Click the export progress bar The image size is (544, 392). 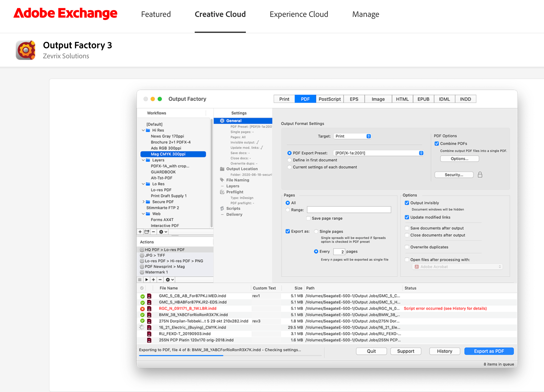click(x=230, y=356)
